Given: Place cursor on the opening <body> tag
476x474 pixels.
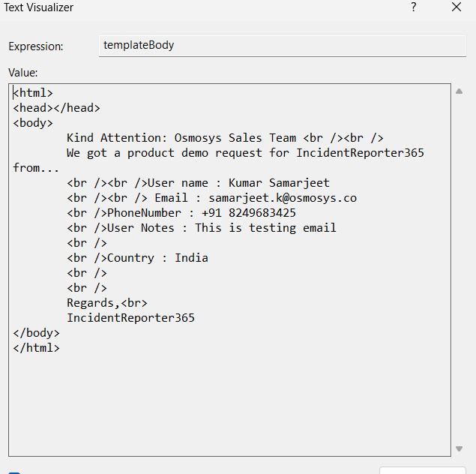Looking at the screenshot, I should (33, 123).
